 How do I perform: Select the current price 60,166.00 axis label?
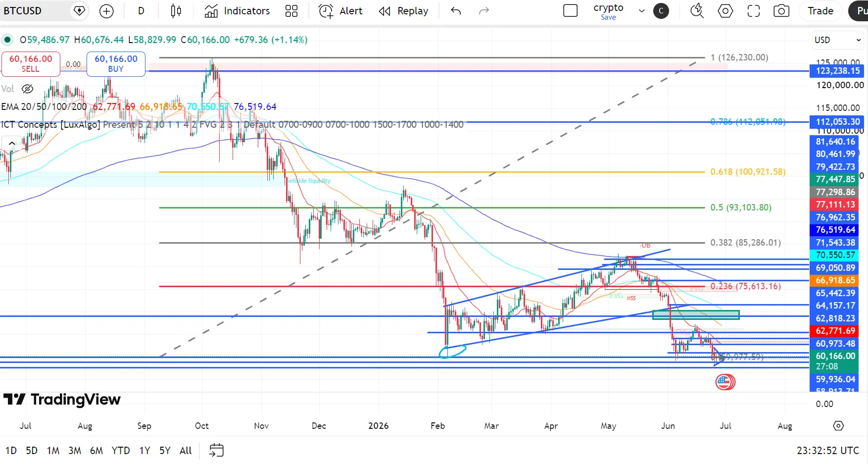pyautogui.click(x=834, y=361)
